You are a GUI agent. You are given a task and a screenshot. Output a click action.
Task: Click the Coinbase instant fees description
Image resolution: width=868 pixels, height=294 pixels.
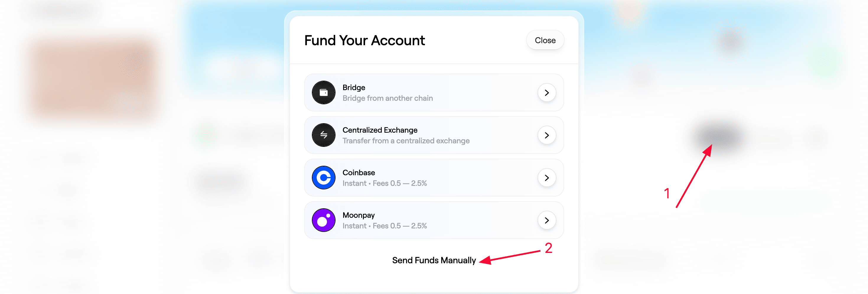[x=385, y=183]
